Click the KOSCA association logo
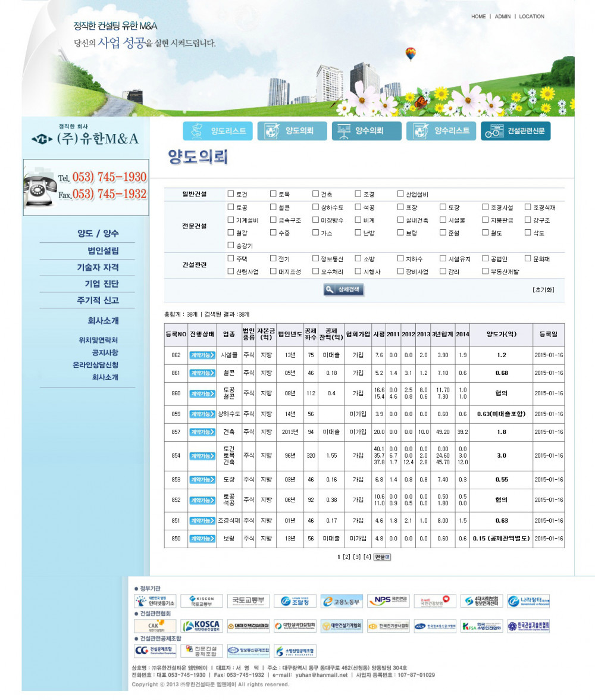The height and width of the screenshot is (700, 595). pyautogui.click(x=202, y=626)
